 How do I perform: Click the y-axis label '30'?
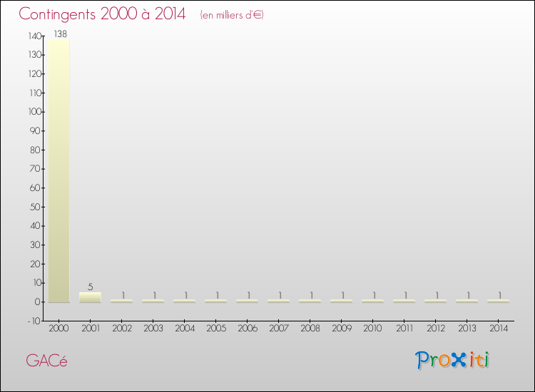(36, 244)
